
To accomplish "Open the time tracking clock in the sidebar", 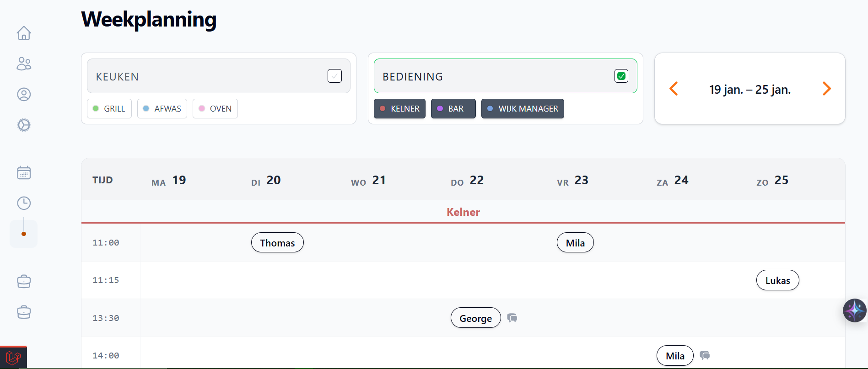I will coord(24,203).
